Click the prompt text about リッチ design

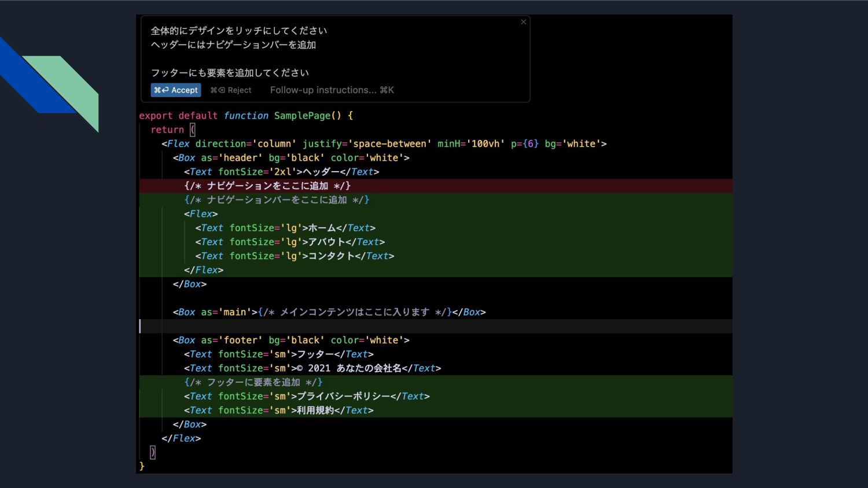point(238,31)
